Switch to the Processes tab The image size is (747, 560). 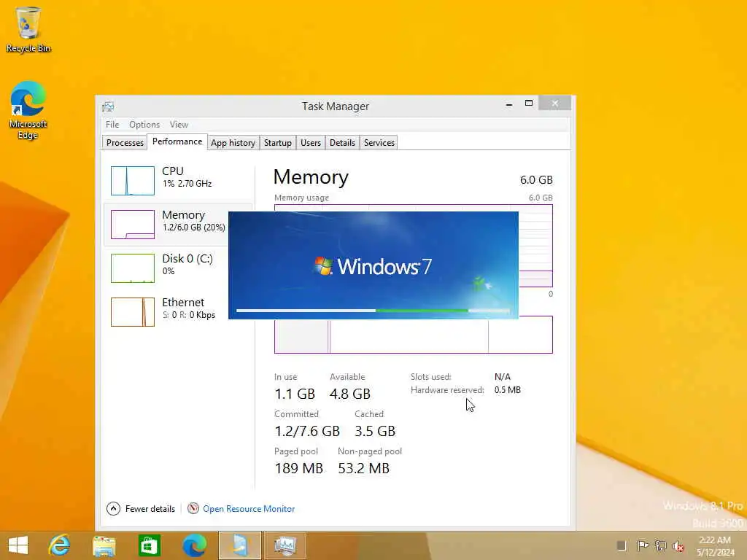125,143
